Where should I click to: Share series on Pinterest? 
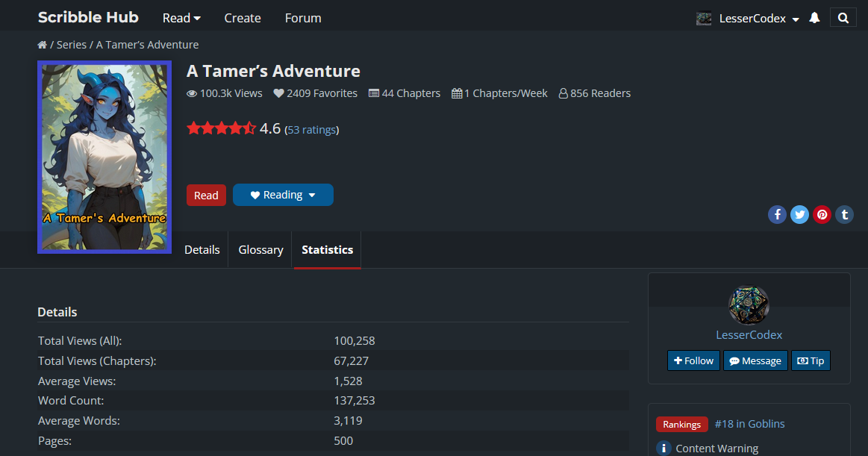(x=822, y=215)
